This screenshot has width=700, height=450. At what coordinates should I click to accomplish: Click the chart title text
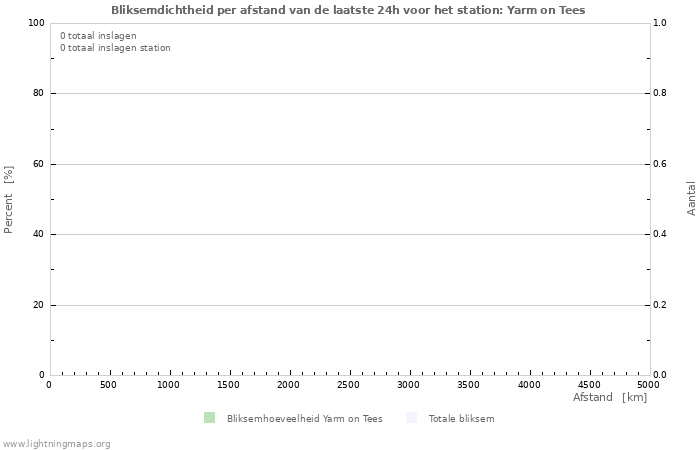[348, 10]
